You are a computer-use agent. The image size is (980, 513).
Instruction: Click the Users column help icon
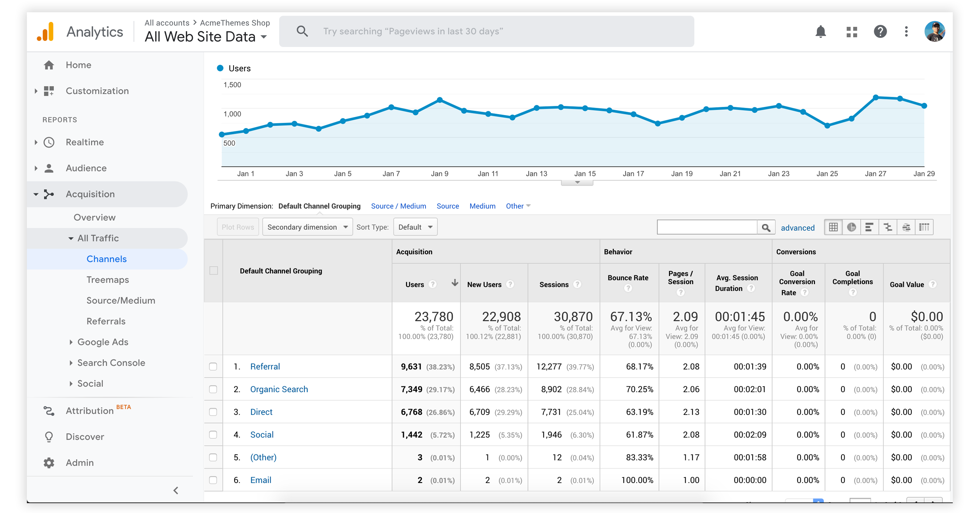tap(432, 284)
